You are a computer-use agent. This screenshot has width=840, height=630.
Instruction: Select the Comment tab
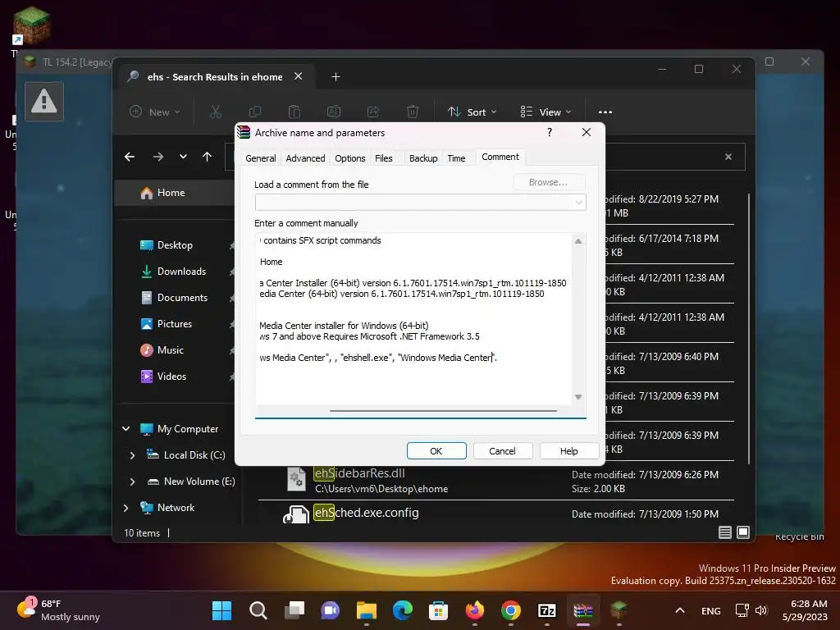click(500, 157)
